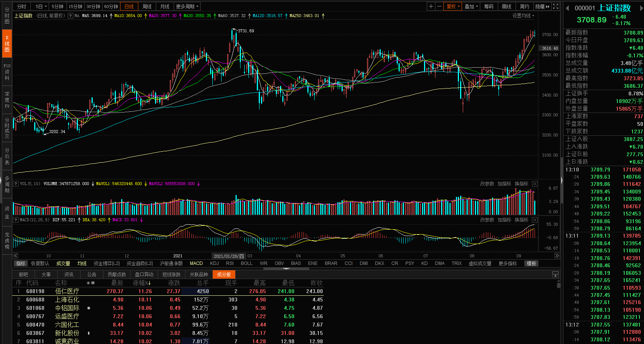Viewport: 644px width, 344px height.
Task: Switch to 15分钟 chart period
Action: (75, 6)
